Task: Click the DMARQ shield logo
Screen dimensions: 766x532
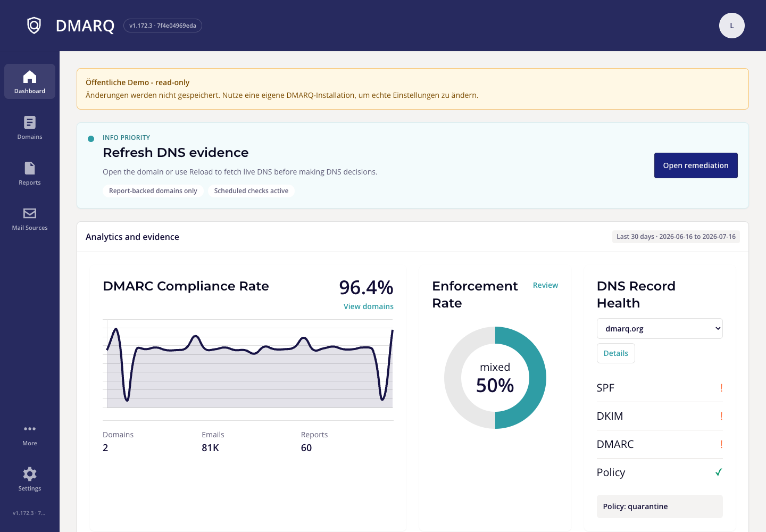Action: [x=34, y=26]
